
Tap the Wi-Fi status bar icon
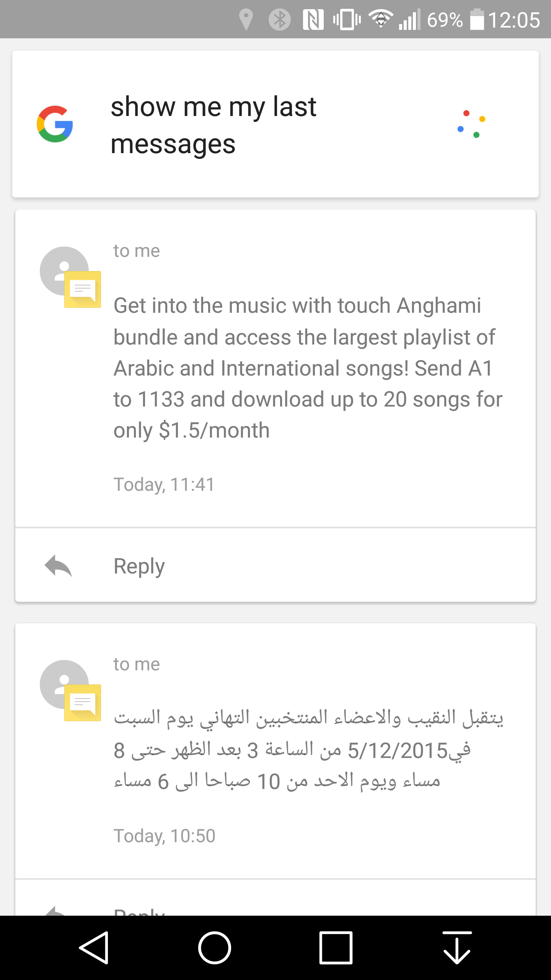pos(380,20)
